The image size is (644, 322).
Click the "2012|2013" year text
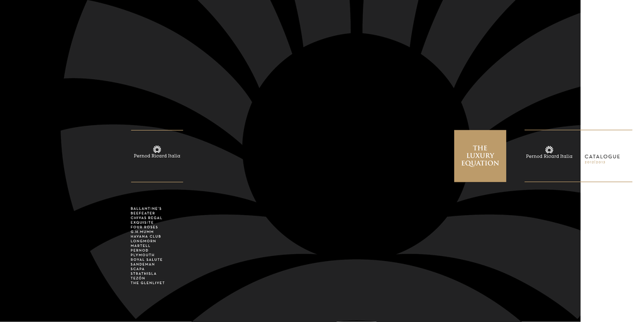[595, 163]
